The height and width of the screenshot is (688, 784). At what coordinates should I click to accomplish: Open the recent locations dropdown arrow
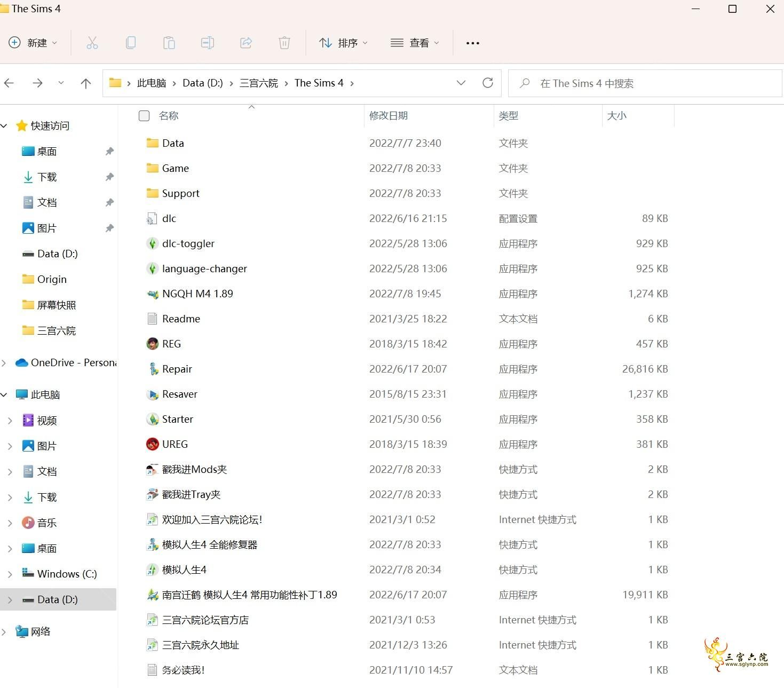(x=61, y=83)
